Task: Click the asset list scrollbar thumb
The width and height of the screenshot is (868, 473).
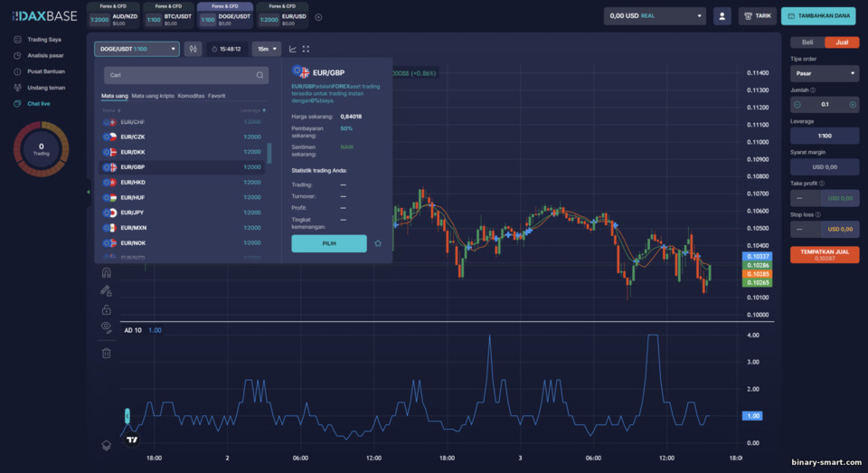Action: (x=269, y=154)
